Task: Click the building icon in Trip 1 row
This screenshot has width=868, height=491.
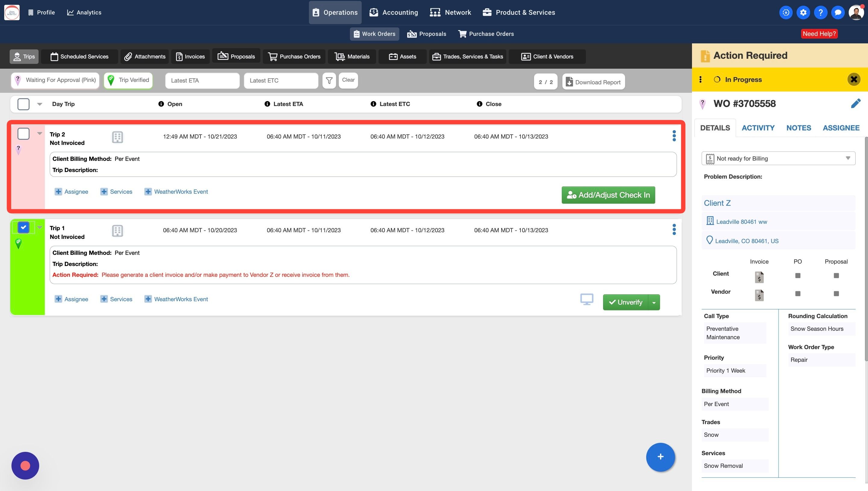Action: coord(117,231)
